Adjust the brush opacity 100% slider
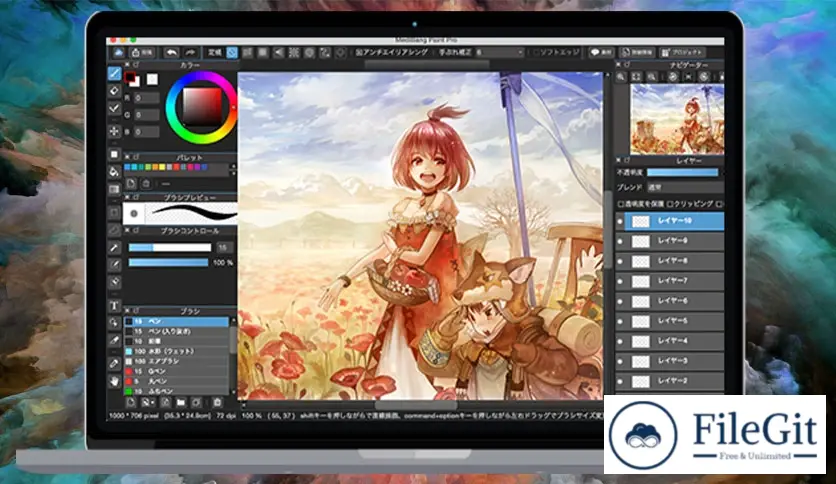Image resolution: width=836 pixels, height=484 pixels. [x=168, y=262]
